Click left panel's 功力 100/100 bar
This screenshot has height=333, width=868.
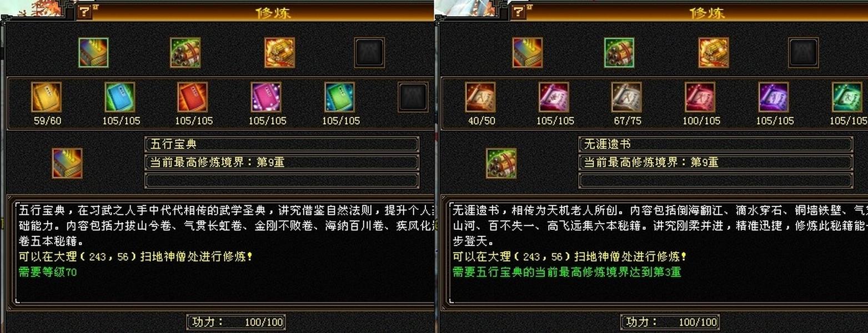pyautogui.click(x=236, y=322)
